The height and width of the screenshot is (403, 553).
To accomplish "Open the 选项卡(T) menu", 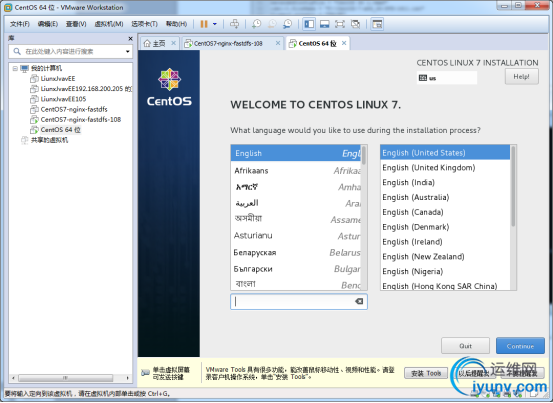I will click(144, 24).
